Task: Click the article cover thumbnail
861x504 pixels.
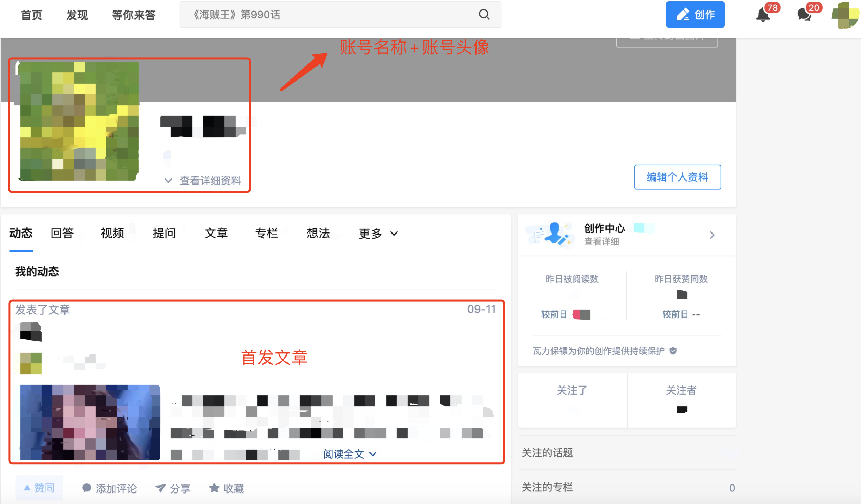Action: point(90,422)
